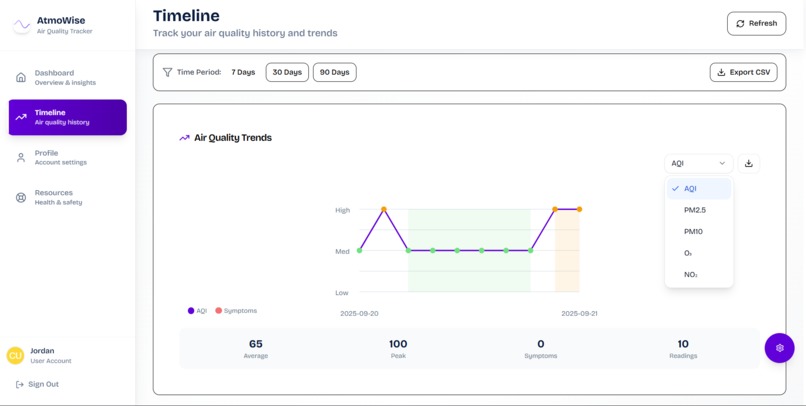The height and width of the screenshot is (406, 806).
Task: Click the Peak 100 statistic
Action: coord(398,348)
